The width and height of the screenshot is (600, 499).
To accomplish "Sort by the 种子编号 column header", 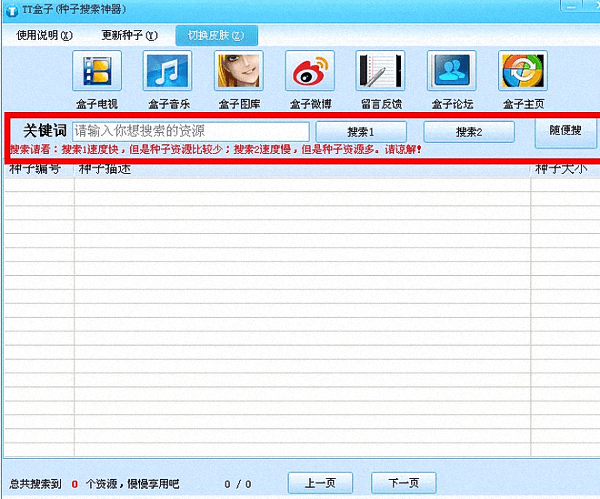I will pyautogui.click(x=37, y=169).
